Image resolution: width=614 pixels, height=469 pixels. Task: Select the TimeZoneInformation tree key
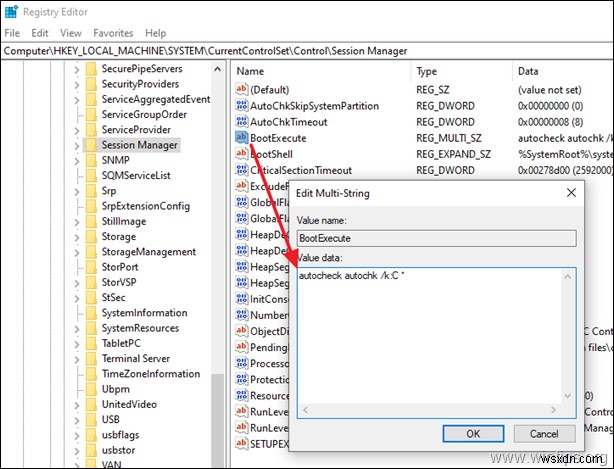click(x=151, y=374)
